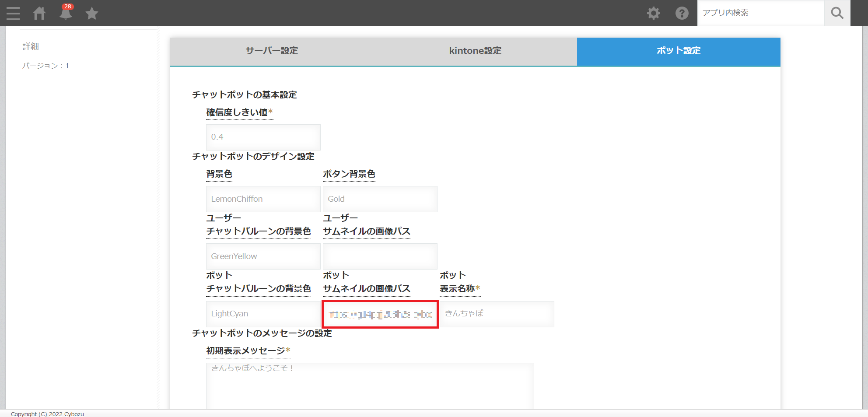Open the settings gear icon
Image resolution: width=868 pixels, height=417 pixels.
tap(654, 13)
